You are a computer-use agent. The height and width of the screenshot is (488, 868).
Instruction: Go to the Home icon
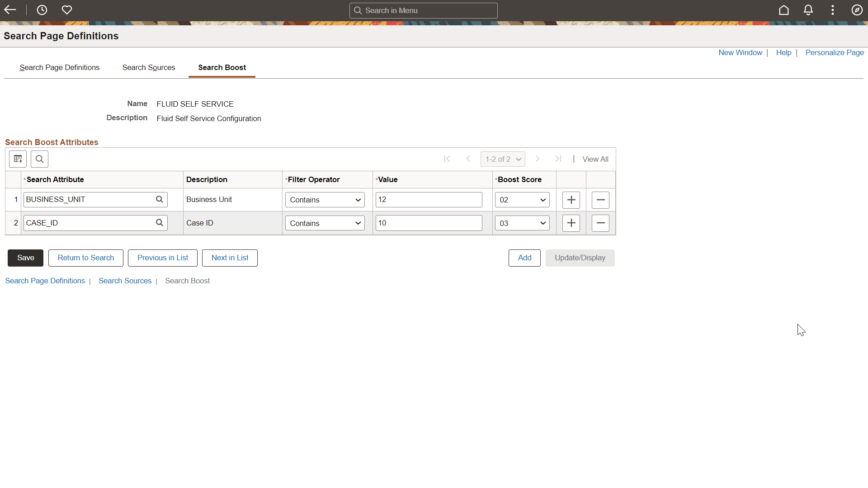pyautogui.click(x=784, y=10)
